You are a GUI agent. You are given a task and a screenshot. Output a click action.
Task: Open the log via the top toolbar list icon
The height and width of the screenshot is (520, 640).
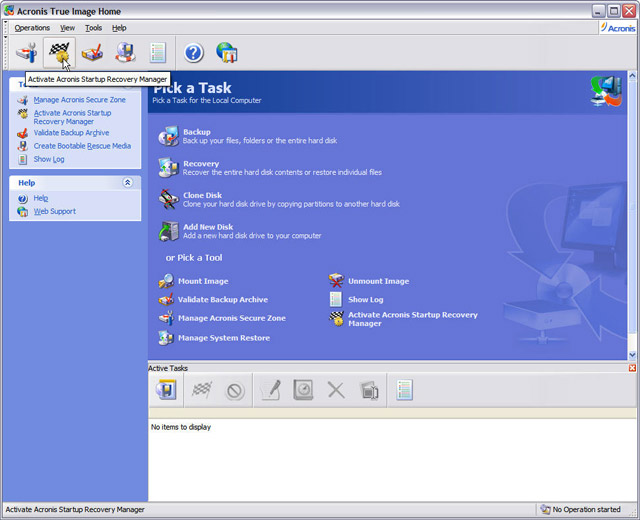158,53
